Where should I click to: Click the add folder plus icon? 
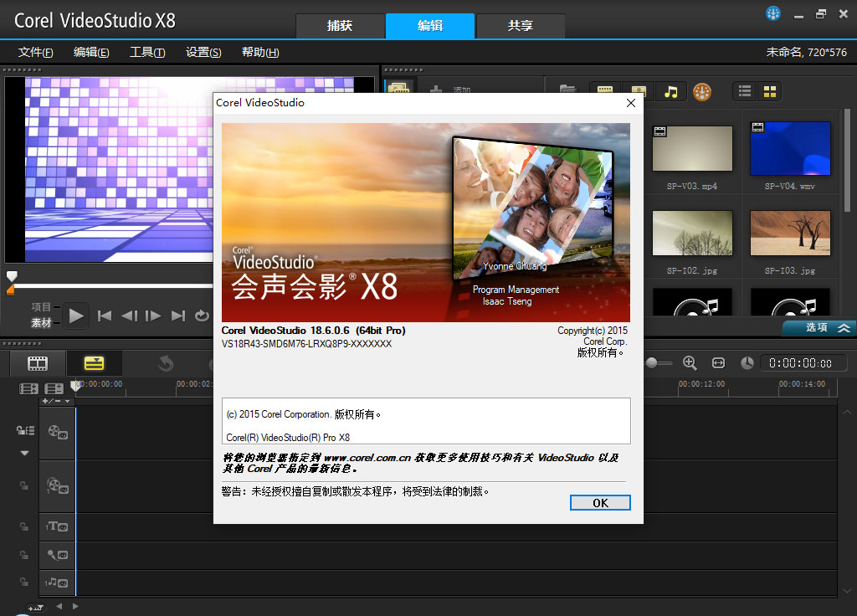435,90
